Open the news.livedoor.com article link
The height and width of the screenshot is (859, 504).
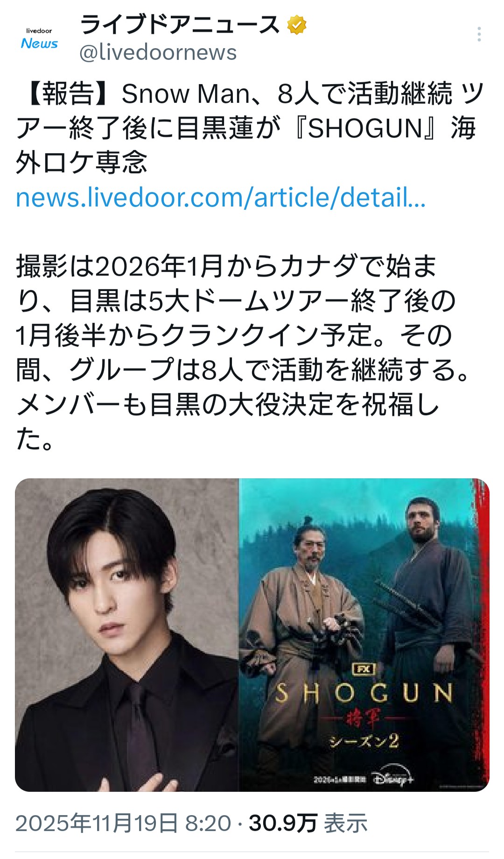221,197
